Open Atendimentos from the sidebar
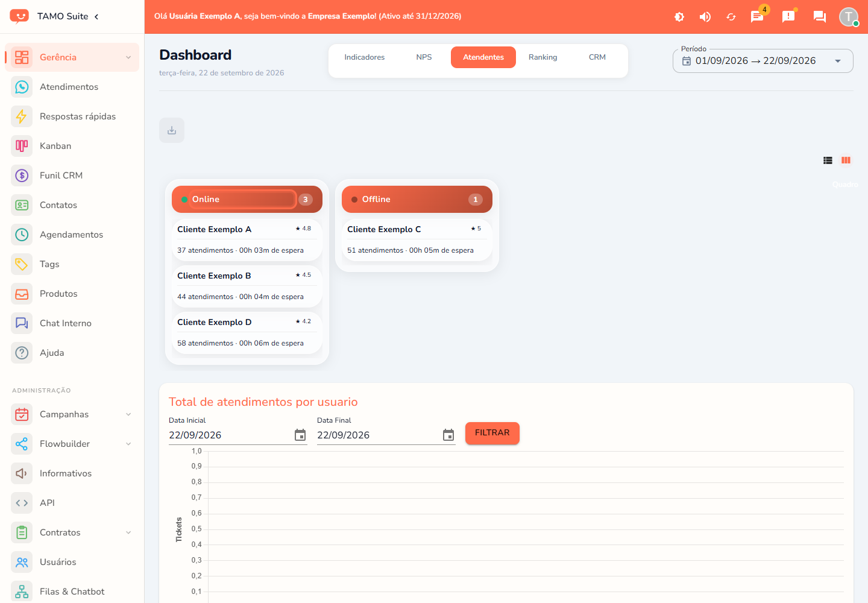Screen dimensions: 868x603 point(72,87)
